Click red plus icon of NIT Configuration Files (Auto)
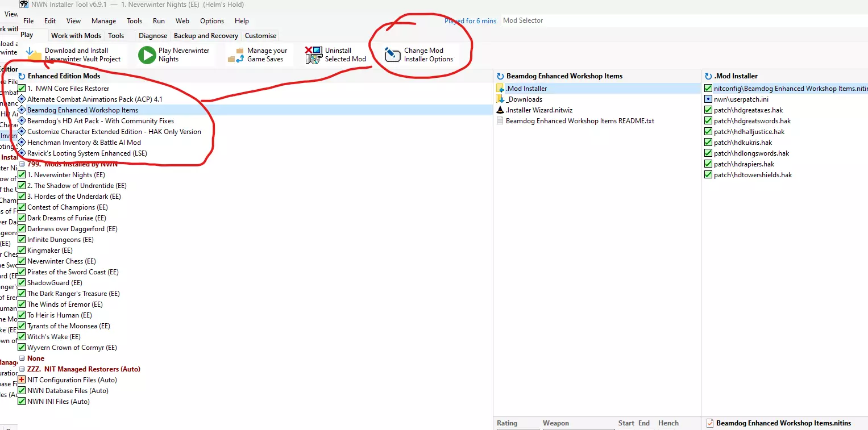 click(x=22, y=380)
